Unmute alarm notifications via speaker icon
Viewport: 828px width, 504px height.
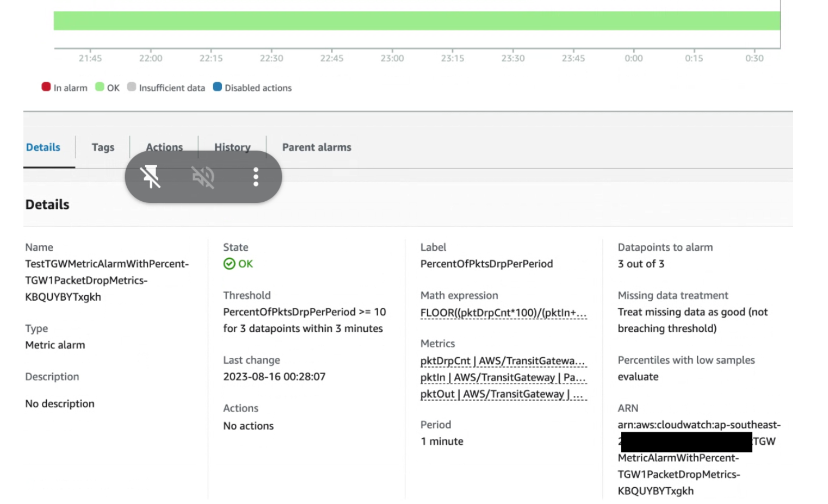203,177
